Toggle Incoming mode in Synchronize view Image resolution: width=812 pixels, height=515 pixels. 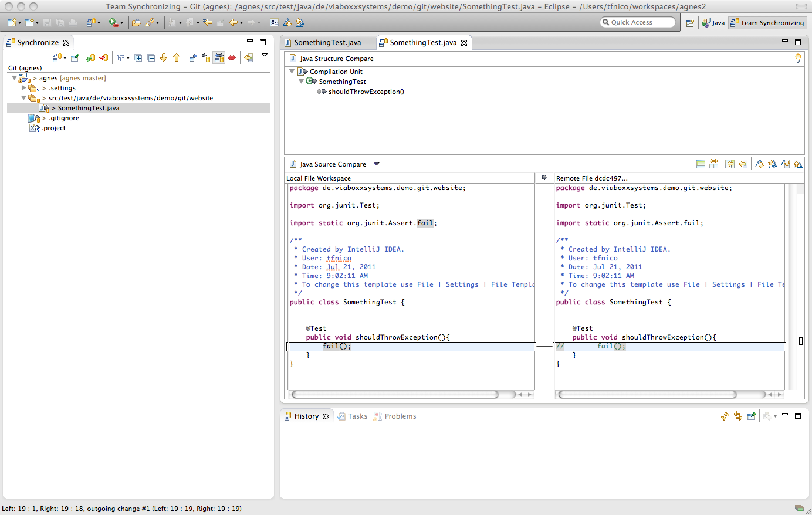tap(192, 57)
